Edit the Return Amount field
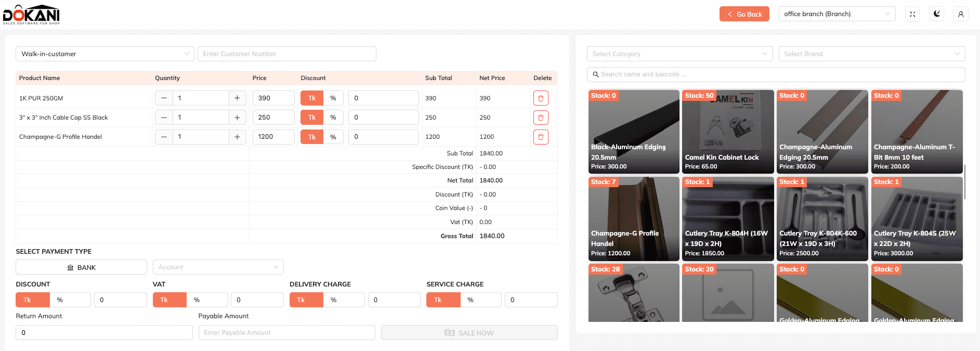 (104, 333)
